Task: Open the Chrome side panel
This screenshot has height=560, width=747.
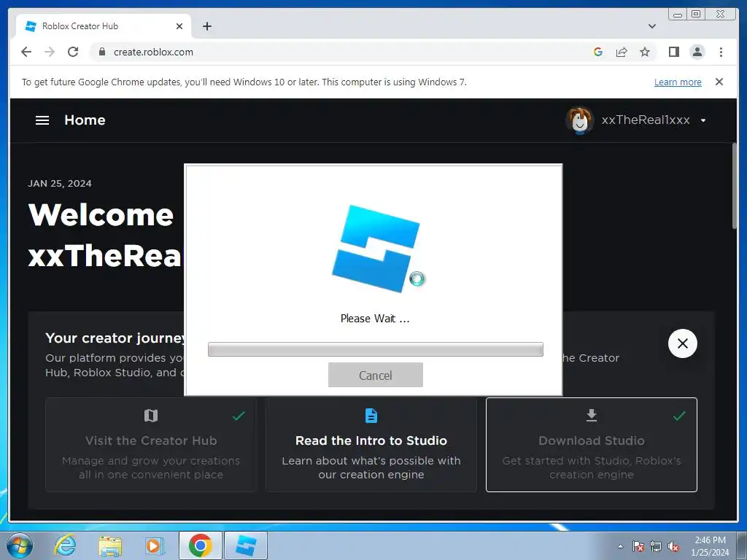Action: (673, 52)
